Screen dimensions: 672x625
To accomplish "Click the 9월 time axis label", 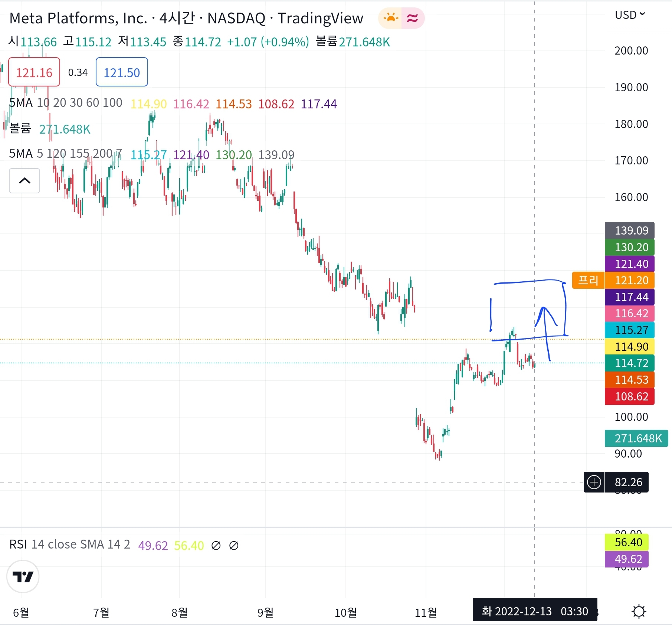I will [x=265, y=612].
